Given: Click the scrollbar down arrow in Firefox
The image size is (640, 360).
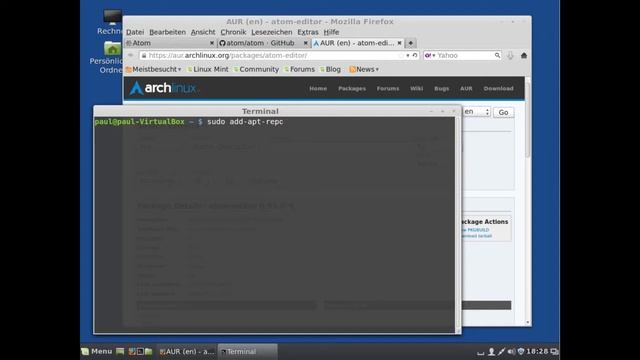Looking at the screenshot, I should [x=528, y=322].
